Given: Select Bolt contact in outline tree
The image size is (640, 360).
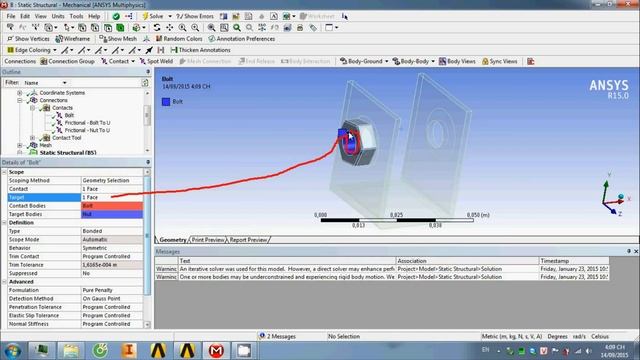Looking at the screenshot, I should [69, 116].
